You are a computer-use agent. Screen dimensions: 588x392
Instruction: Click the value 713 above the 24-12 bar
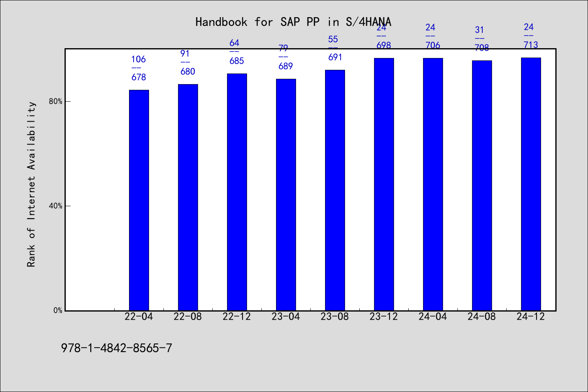(531, 45)
